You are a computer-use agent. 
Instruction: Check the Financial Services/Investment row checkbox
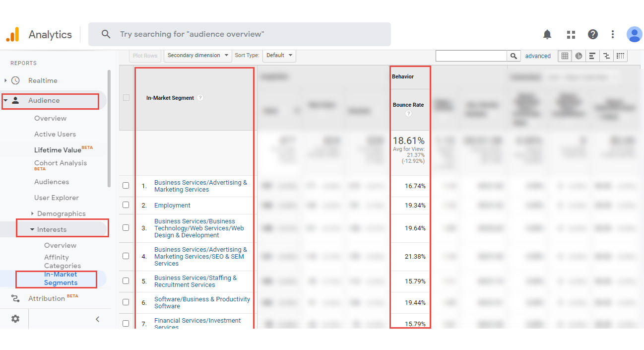point(126,324)
